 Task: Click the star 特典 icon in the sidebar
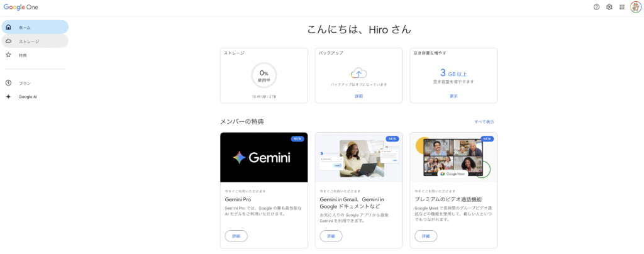pyautogui.click(x=8, y=55)
